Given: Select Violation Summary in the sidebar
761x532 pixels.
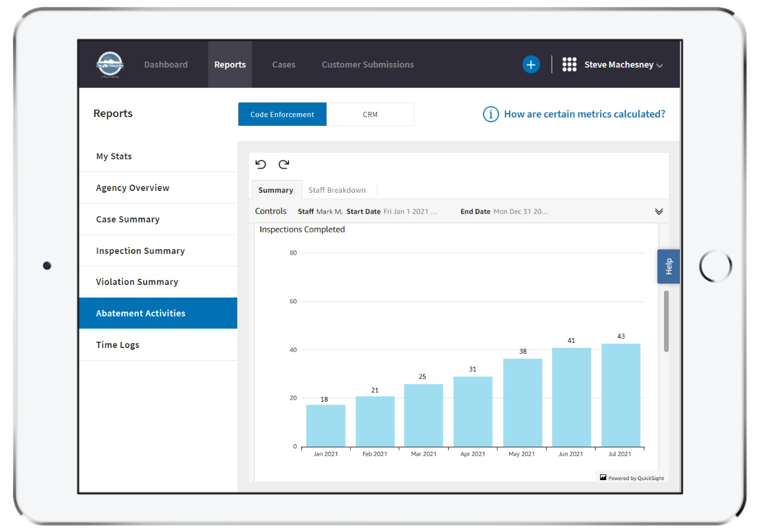Looking at the screenshot, I should click(x=137, y=282).
